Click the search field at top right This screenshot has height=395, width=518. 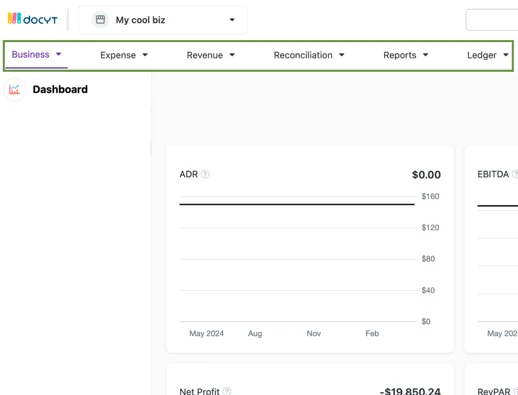pyautogui.click(x=492, y=20)
